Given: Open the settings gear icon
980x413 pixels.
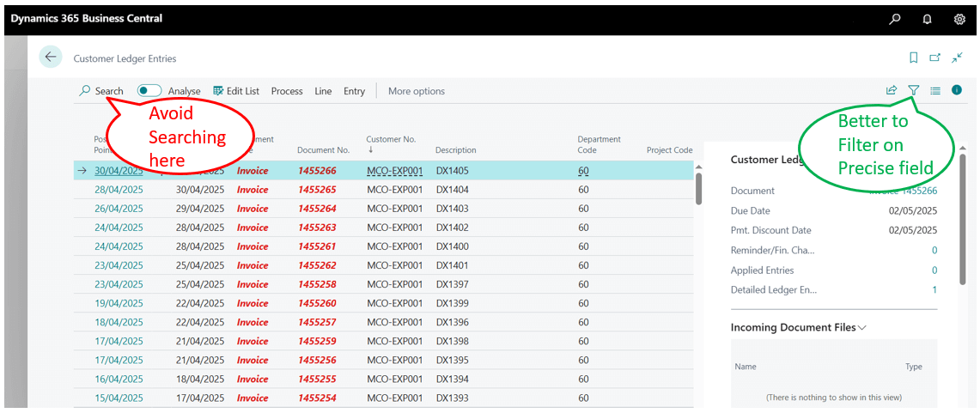Looking at the screenshot, I should (x=959, y=20).
